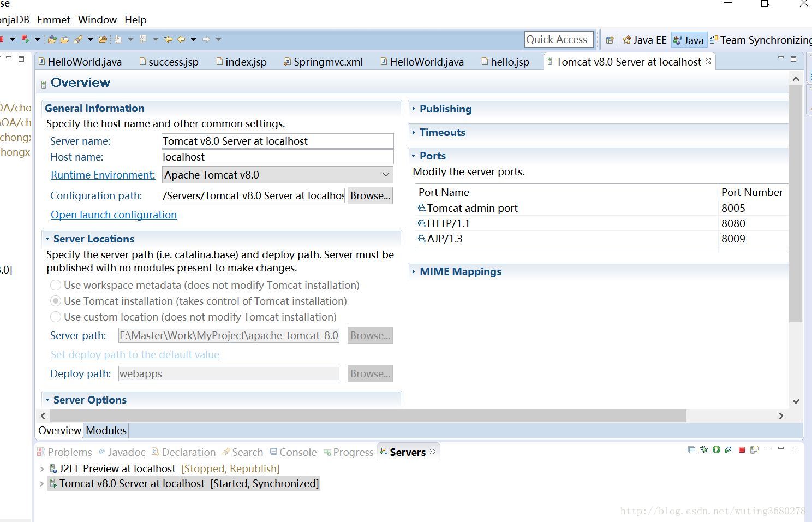The width and height of the screenshot is (812, 522).
Task: Switch to Springmvc.xml editor tab
Action: tap(323, 62)
